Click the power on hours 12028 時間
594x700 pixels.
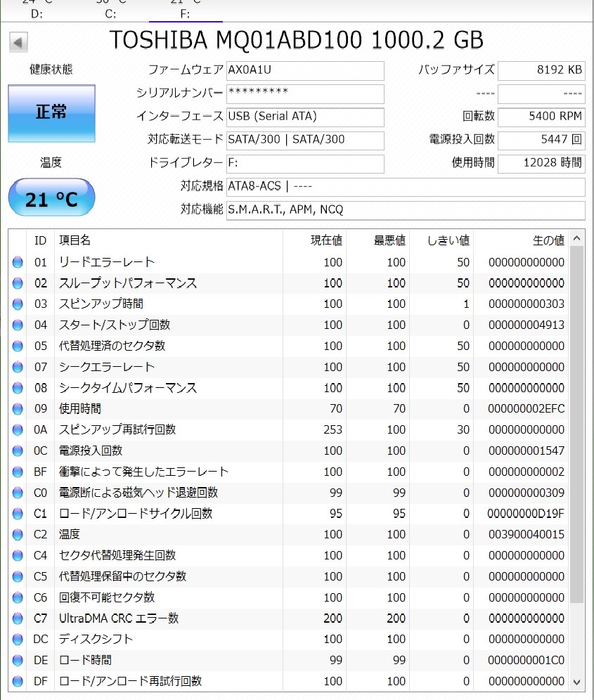tap(541, 163)
